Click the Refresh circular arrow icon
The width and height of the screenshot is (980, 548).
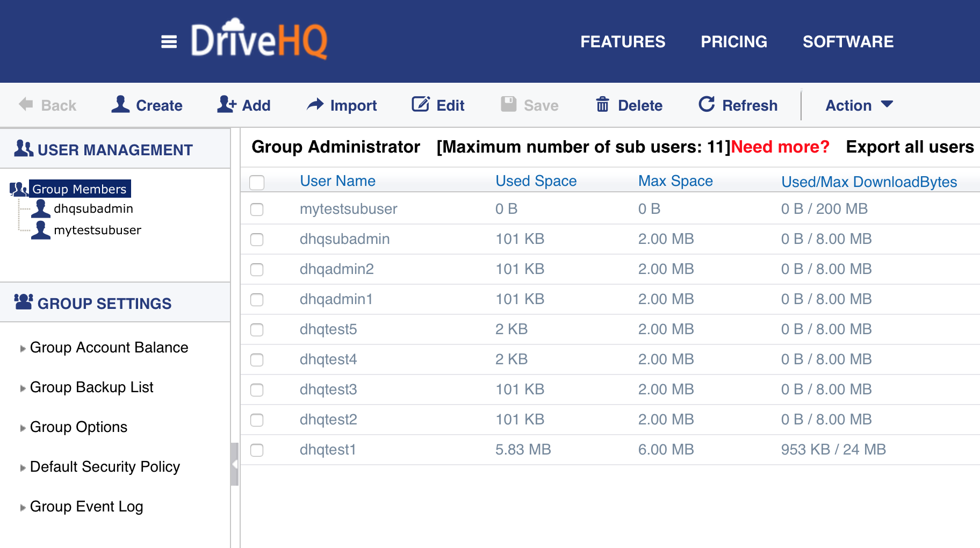click(x=707, y=104)
